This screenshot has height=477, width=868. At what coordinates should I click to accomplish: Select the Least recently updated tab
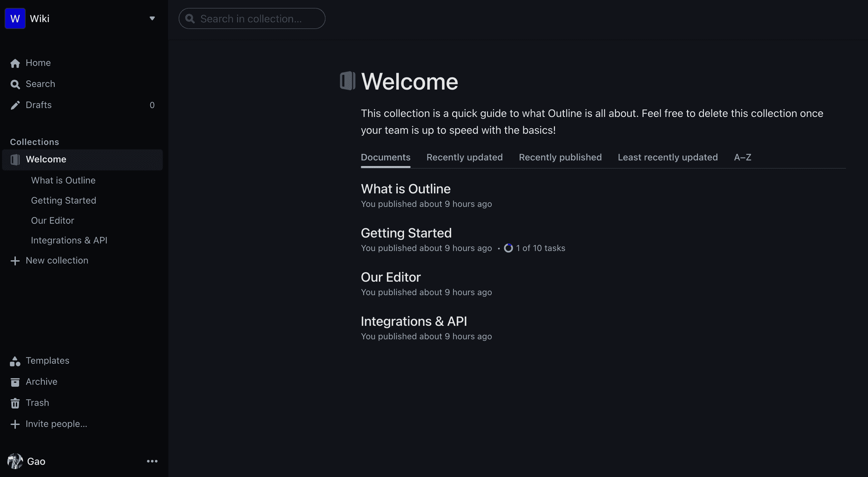point(668,157)
